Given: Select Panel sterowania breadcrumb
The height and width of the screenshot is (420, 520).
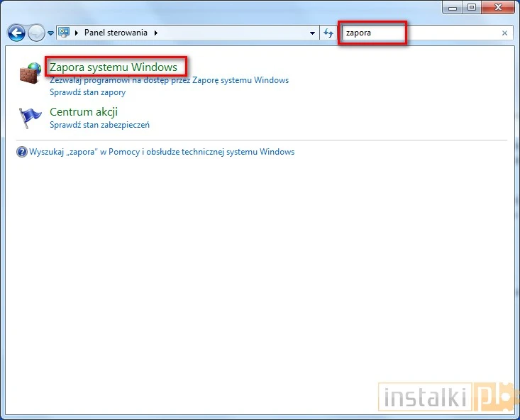Looking at the screenshot, I should (116, 33).
